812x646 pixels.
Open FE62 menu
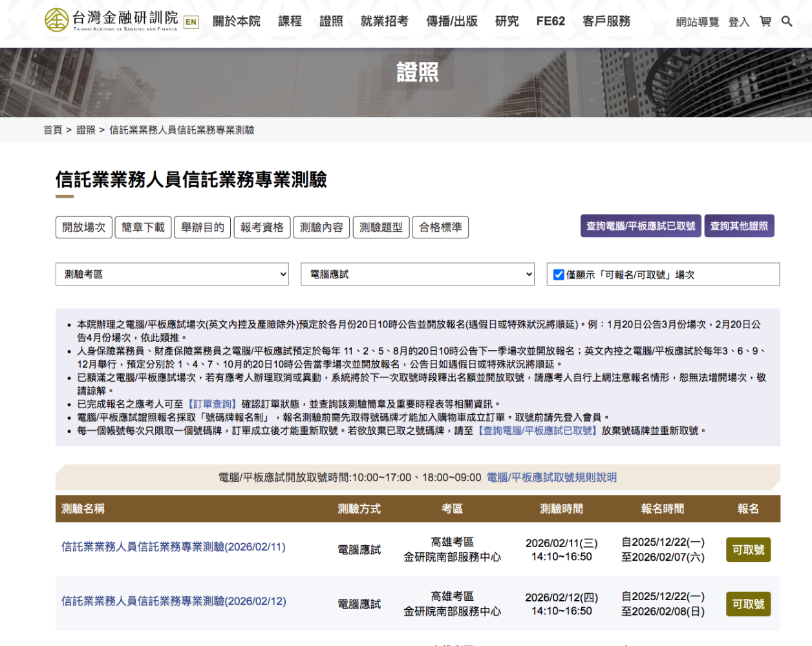coord(551,21)
